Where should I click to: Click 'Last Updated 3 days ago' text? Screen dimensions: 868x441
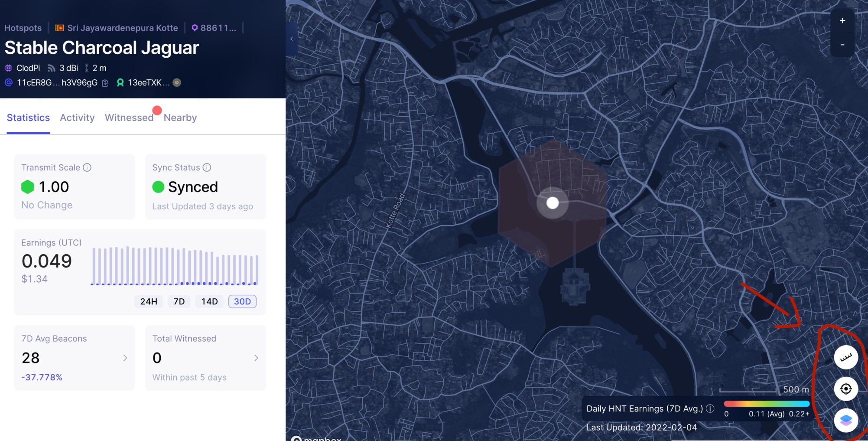(202, 206)
